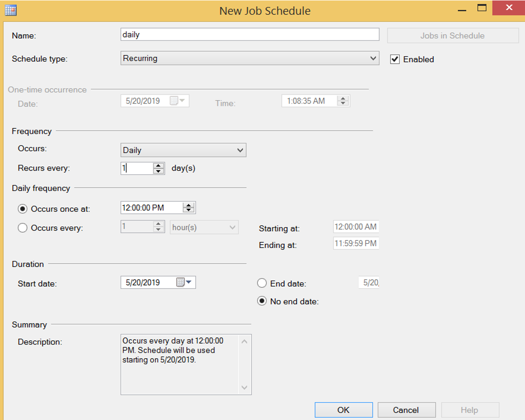
Task: Select the Occurs every radio button
Action: pos(22,228)
